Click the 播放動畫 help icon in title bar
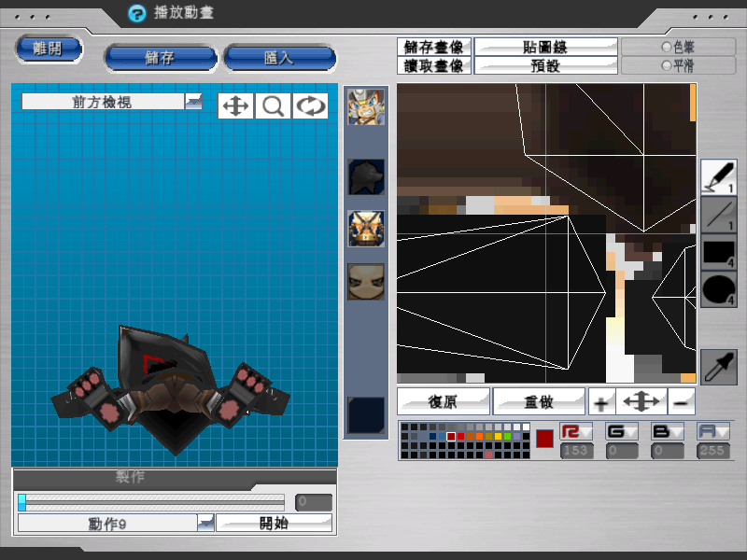Image resolution: width=747 pixels, height=560 pixels. pos(137,13)
